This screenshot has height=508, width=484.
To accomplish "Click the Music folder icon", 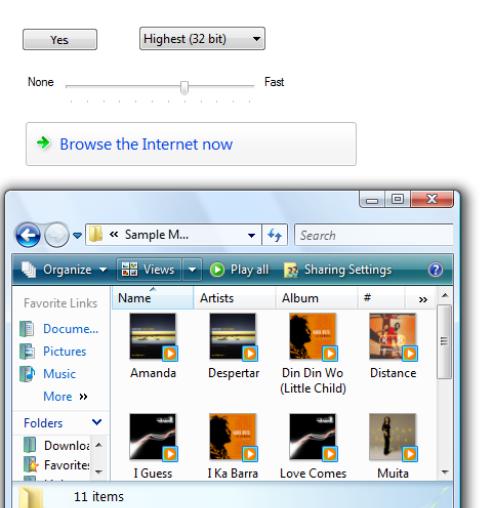I will coord(27,374).
